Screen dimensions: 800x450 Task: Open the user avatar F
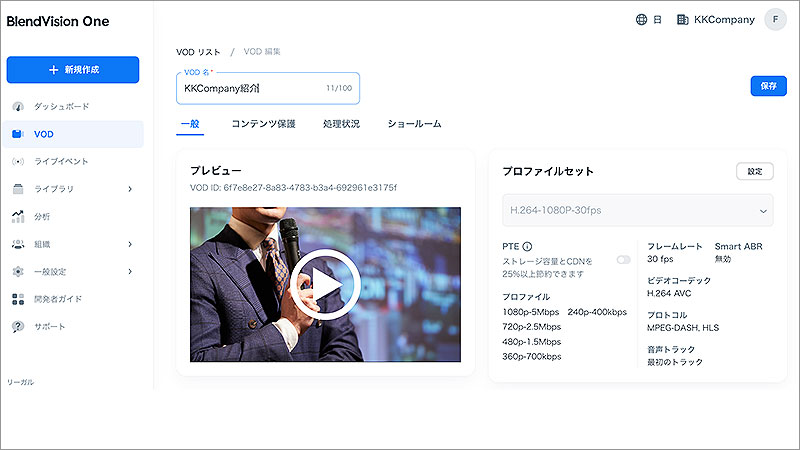[775, 19]
